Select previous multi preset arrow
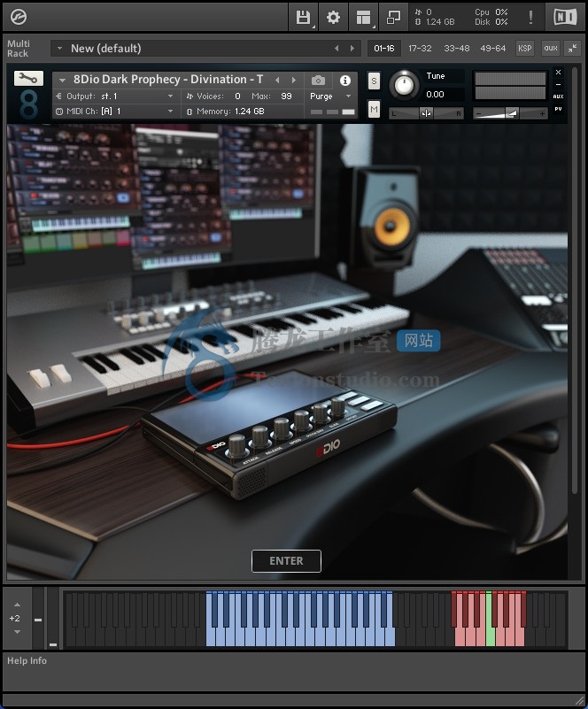The image size is (588, 709). (337, 48)
